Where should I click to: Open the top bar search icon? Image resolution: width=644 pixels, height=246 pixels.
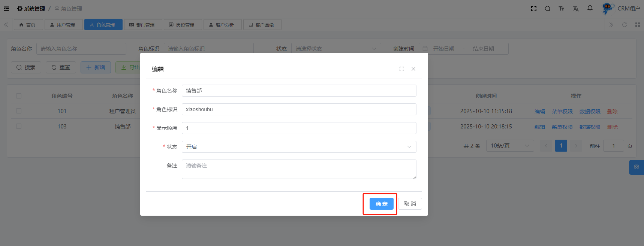coord(548,9)
